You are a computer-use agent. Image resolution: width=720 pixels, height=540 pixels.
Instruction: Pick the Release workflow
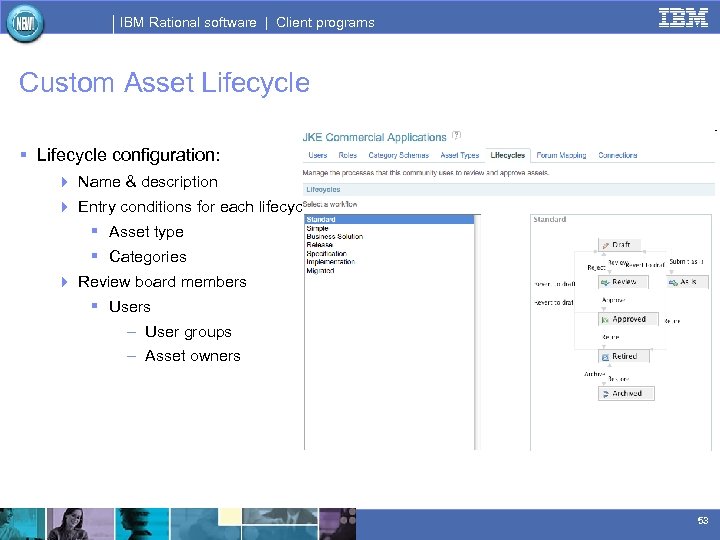pyautogui.click(x=320, y=245)
